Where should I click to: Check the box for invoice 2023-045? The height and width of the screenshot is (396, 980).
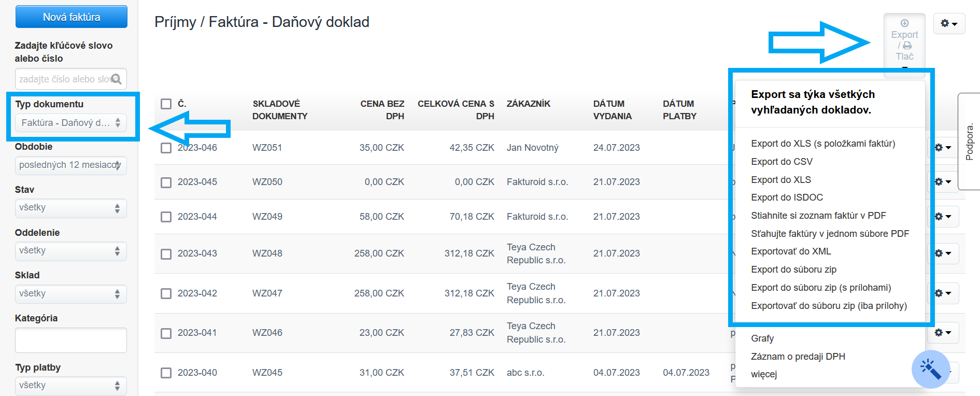coord(166,182)
